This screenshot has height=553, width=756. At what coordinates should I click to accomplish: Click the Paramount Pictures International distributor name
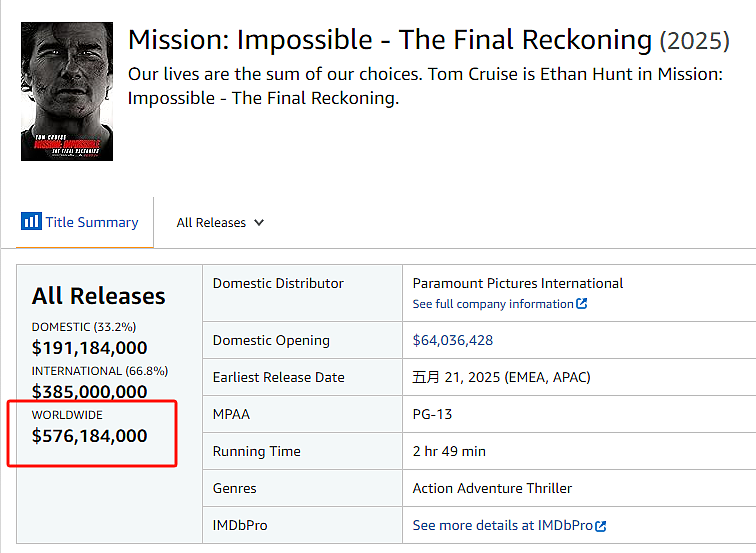click(x=518, y=283)
